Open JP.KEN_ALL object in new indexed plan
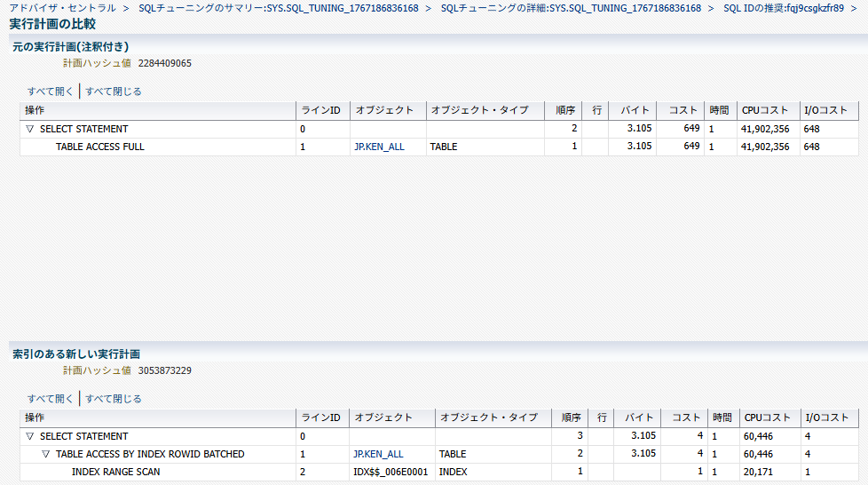This screenshot has width=868, height=485. [378, 454]
